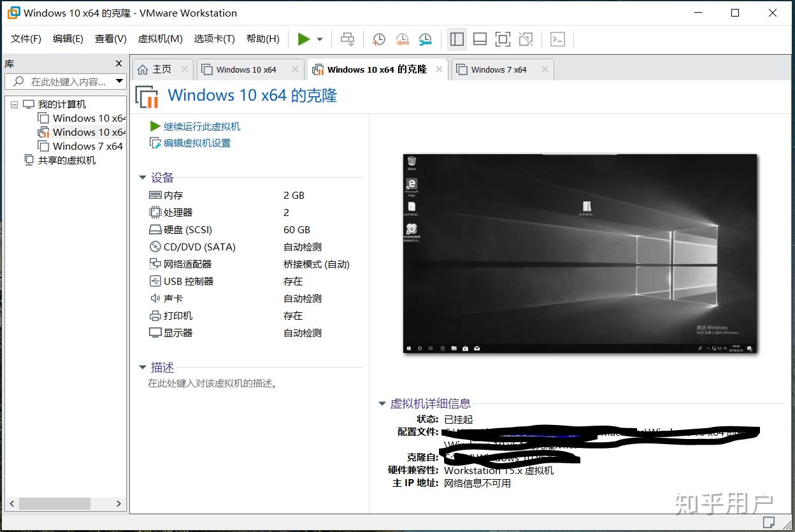Toggle the thumbnail bar view icon
The image size is (795, 532).
point(480,40)
